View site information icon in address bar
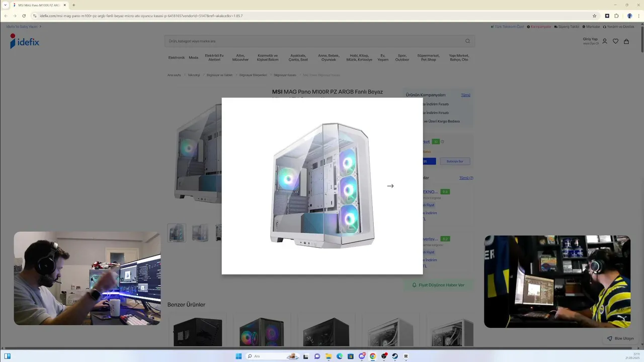This screenshot has width=644, height=362. click(35, 16)
